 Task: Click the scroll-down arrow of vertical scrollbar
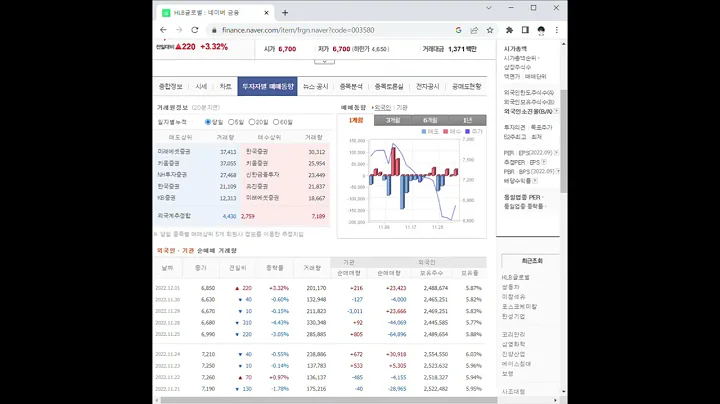[563, 392]
